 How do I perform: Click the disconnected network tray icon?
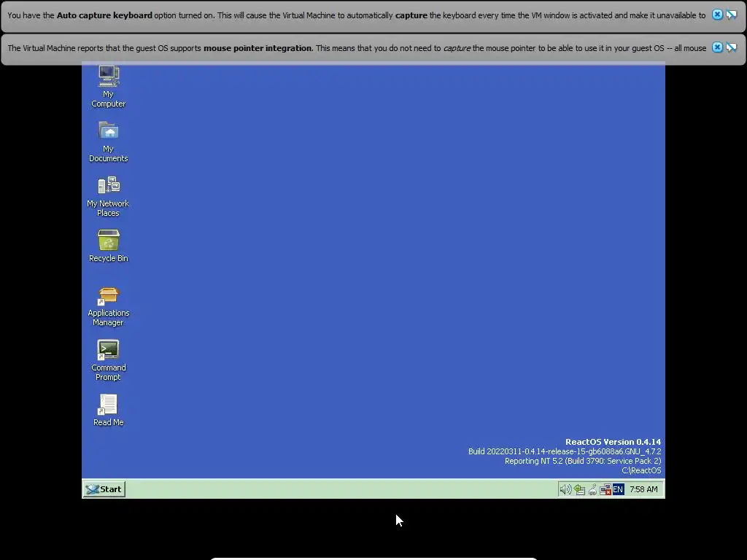click(605, 489)
